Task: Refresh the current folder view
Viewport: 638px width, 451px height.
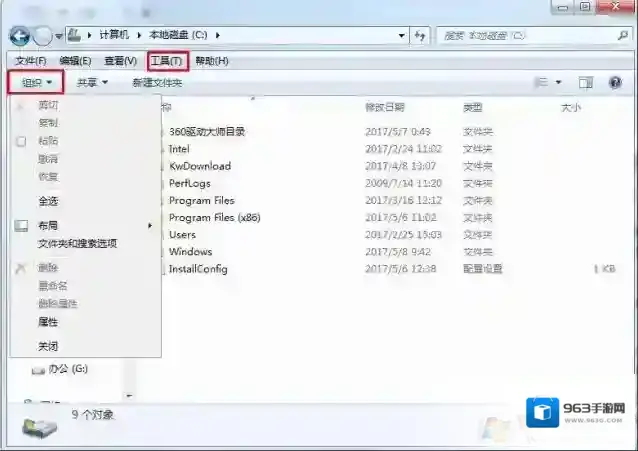Action: 420,36
